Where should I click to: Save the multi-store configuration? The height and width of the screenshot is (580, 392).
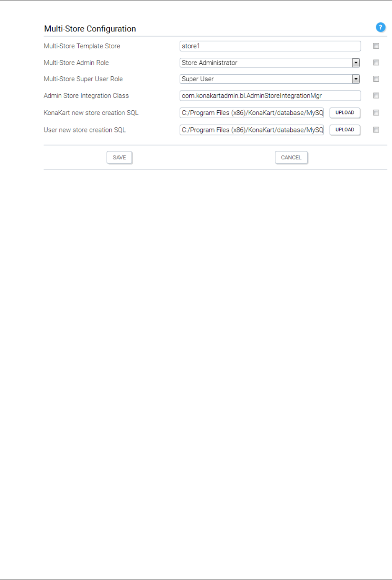pos(119,158)
